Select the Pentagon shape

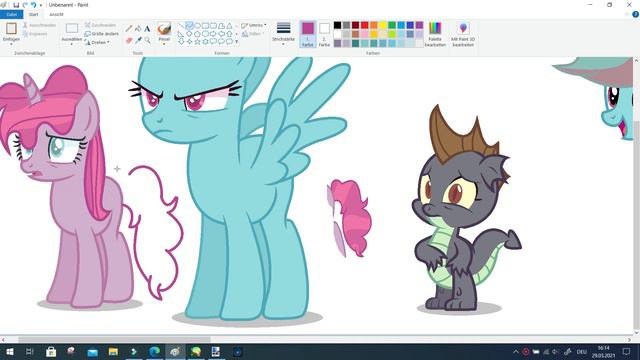197,34
